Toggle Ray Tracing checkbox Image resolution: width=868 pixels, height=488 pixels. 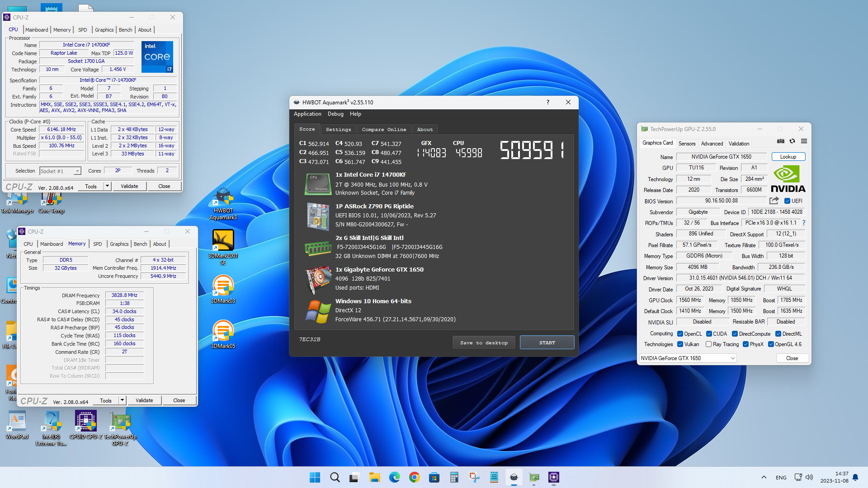click(708, 344)
